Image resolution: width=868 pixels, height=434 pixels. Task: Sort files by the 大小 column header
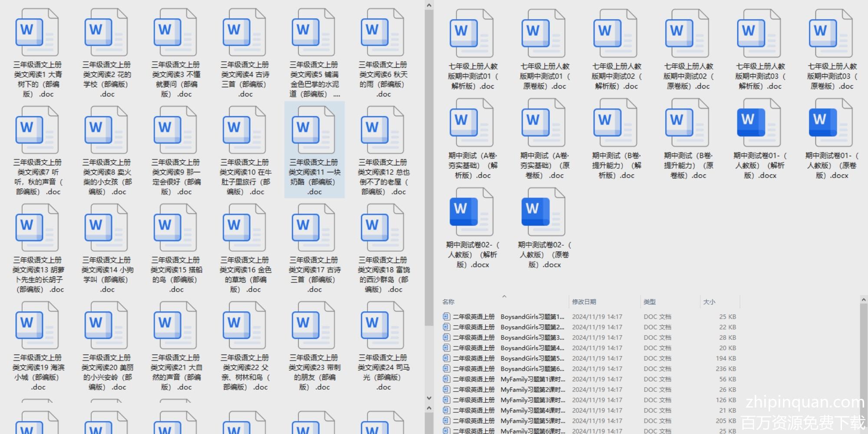click(709, 302)
